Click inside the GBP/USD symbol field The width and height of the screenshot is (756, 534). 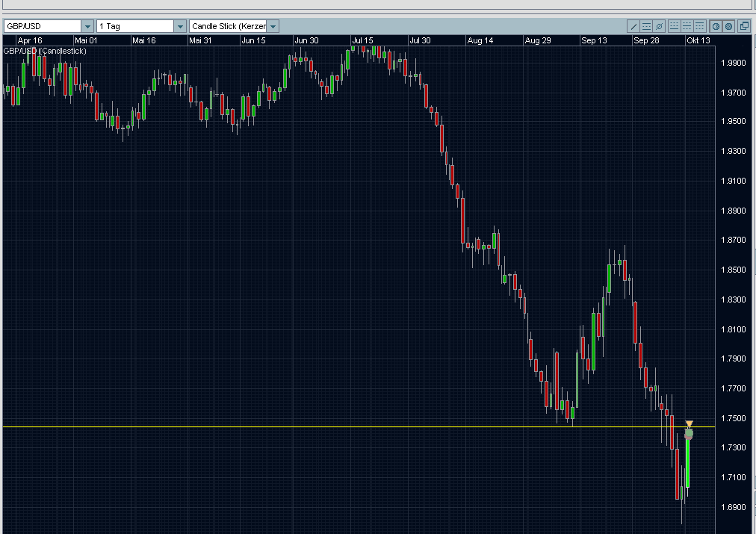[41, 27]
